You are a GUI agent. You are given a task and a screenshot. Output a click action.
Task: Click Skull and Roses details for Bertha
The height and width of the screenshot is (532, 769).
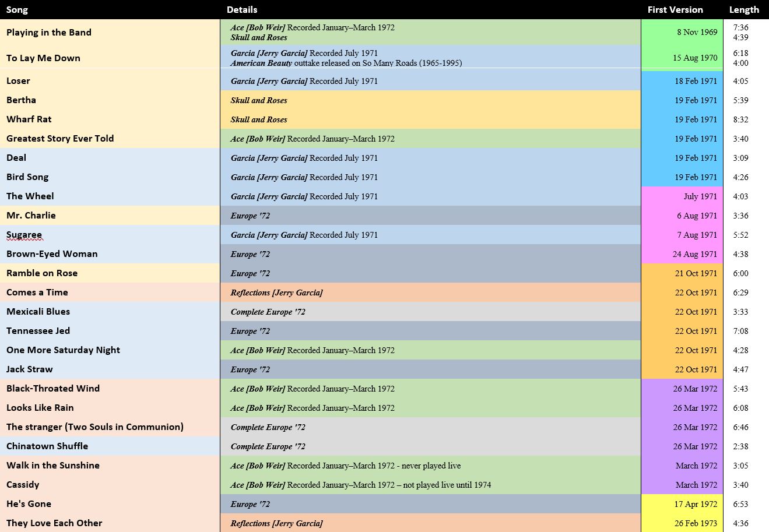(430, 100)
